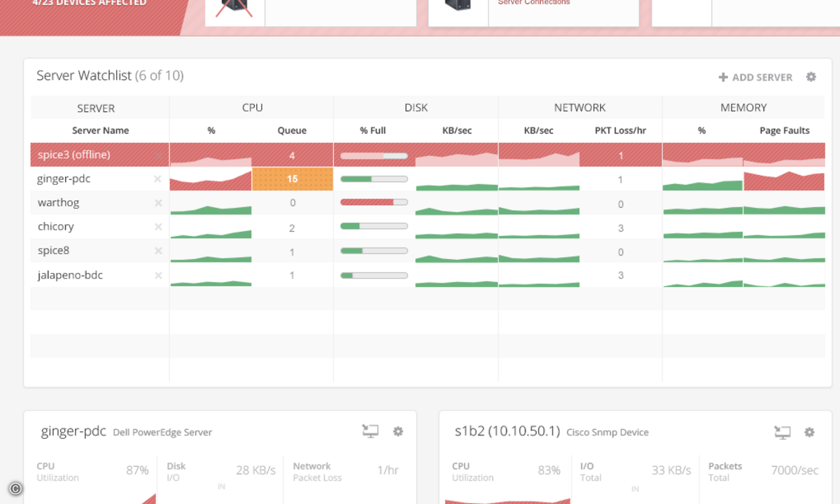Click the NETWORK group header
The height and width of the screenshot is (504, 840).
click(x=580, y=107)
